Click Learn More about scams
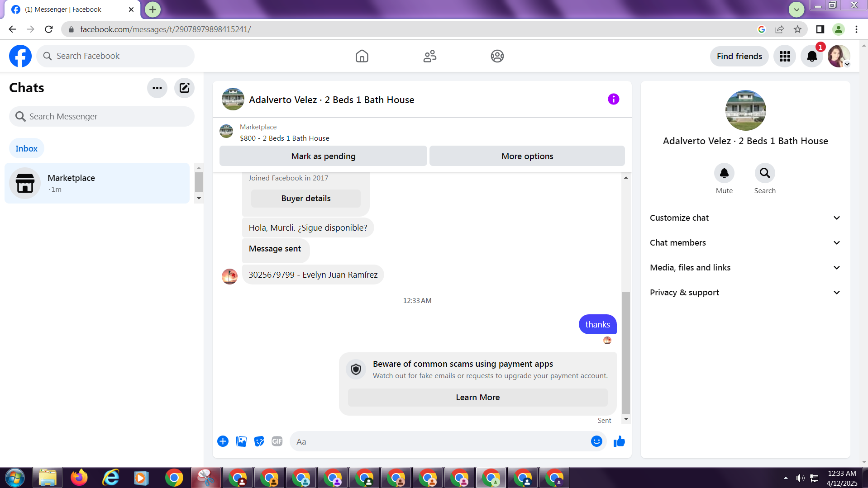Screen dimensions: 868x488 click(x=477, y=398)
